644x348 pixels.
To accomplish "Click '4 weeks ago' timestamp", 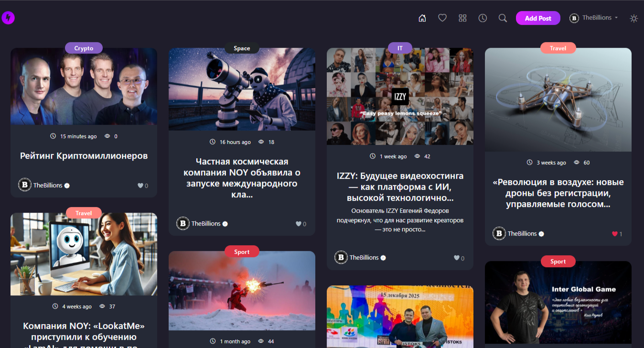I will point(77,306).
